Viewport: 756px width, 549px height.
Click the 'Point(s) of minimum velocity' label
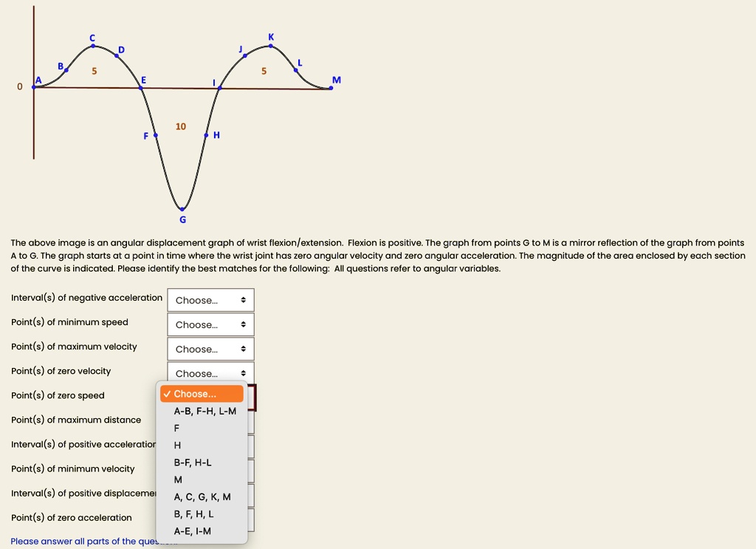coord(73,469)
